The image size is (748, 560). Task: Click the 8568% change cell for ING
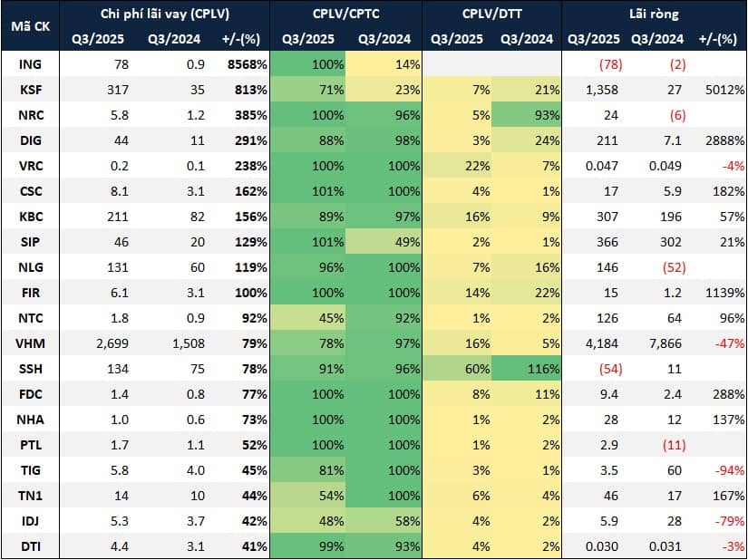coord(243,64)
